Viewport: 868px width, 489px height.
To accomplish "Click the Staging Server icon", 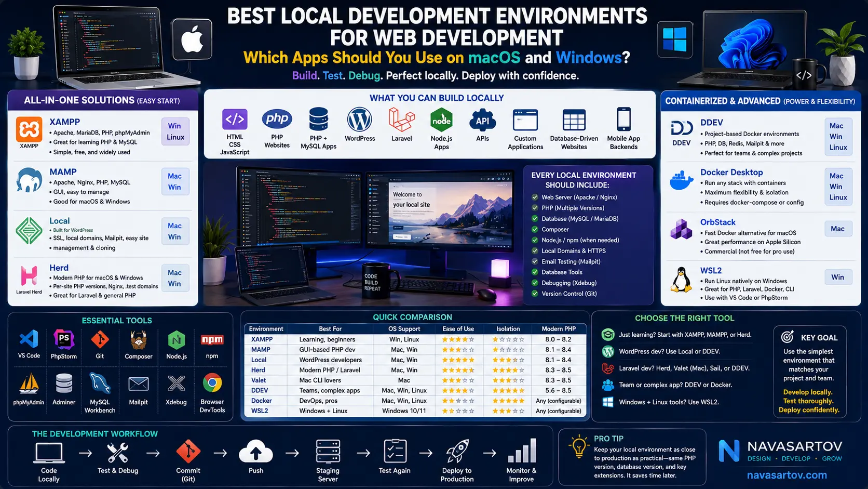I will 328,452.
